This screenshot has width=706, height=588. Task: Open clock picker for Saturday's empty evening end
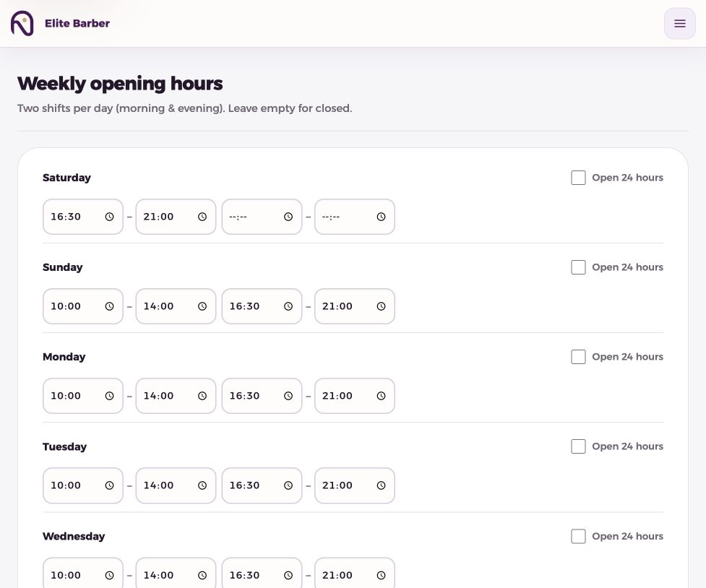point(381,217)
